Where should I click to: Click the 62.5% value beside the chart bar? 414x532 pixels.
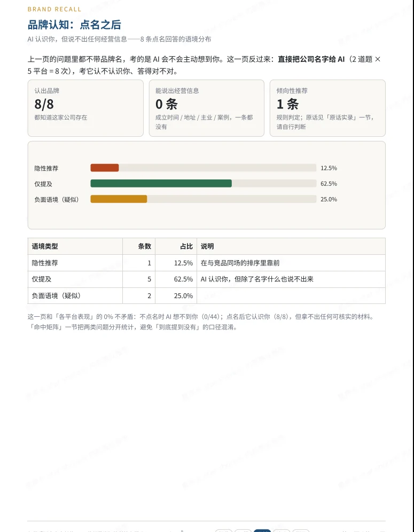(x=329, y=184)
